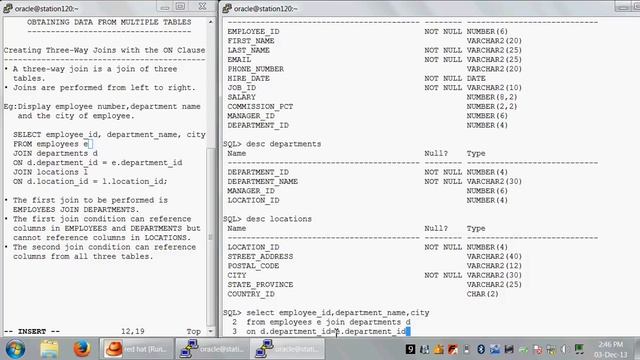Click the STATE_PROVINCE column name
640x360 pixels.
[x=260, y=285]
